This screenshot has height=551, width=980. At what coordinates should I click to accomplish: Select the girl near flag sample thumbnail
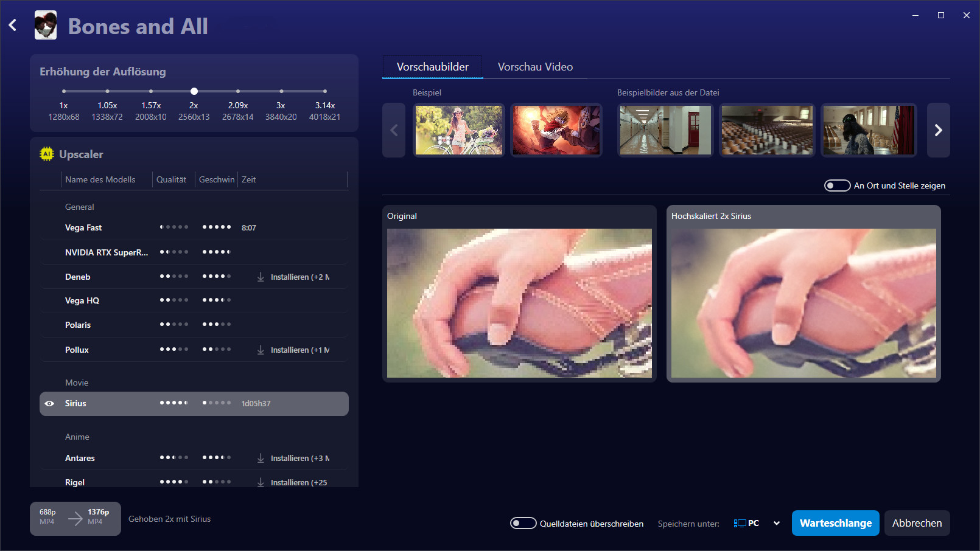coord(869,130)
